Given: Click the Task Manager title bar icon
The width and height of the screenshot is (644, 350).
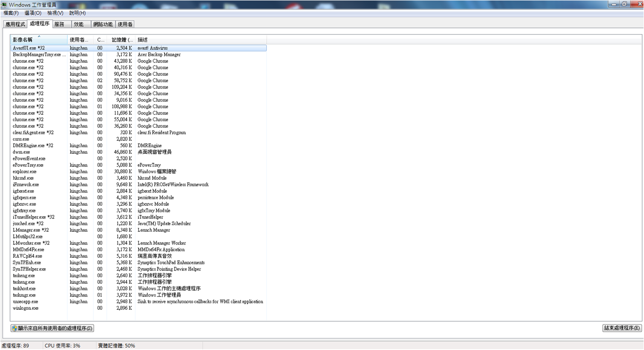Looking at the screenshot, I should tap(4, 4).
